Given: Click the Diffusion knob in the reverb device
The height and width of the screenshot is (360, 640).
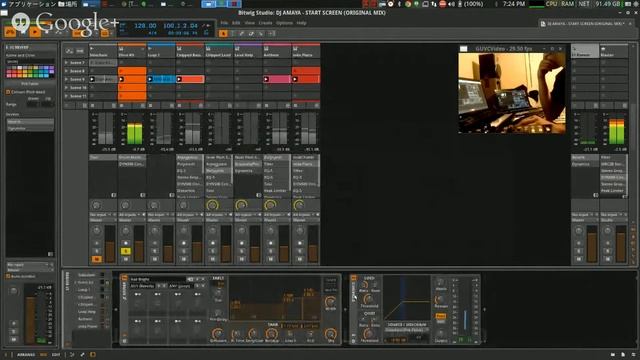Looking at the screenshot, I should tap(218, 333).
